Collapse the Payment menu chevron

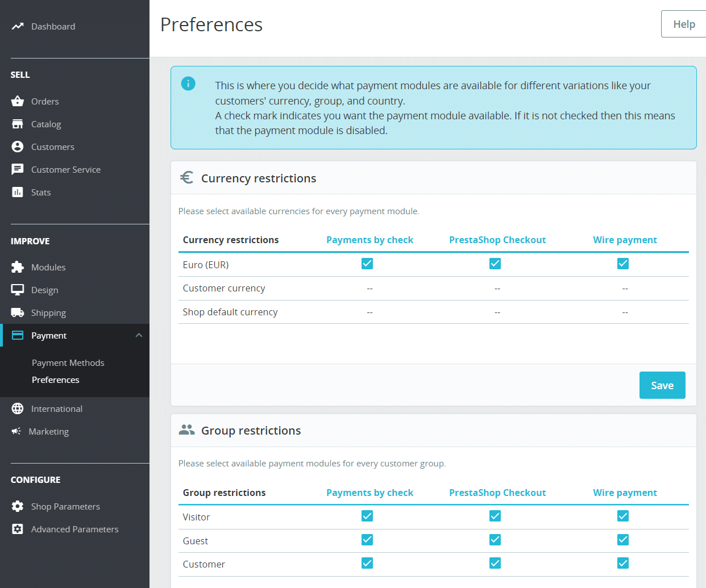(139, 335)
